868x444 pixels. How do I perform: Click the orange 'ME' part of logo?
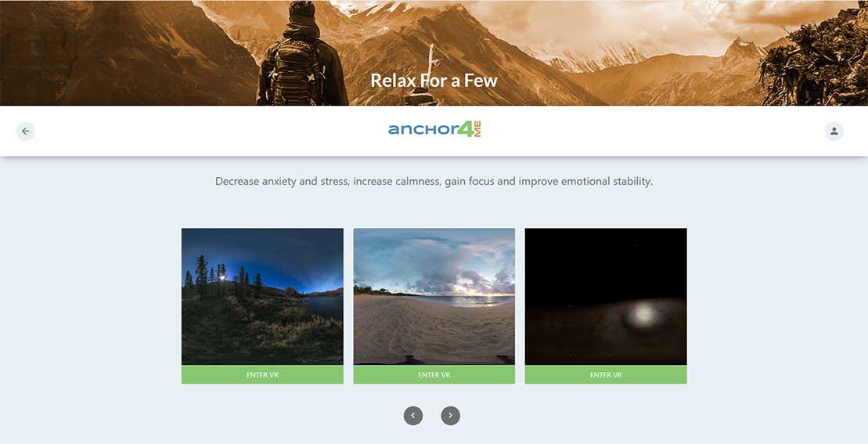[477, 129]
